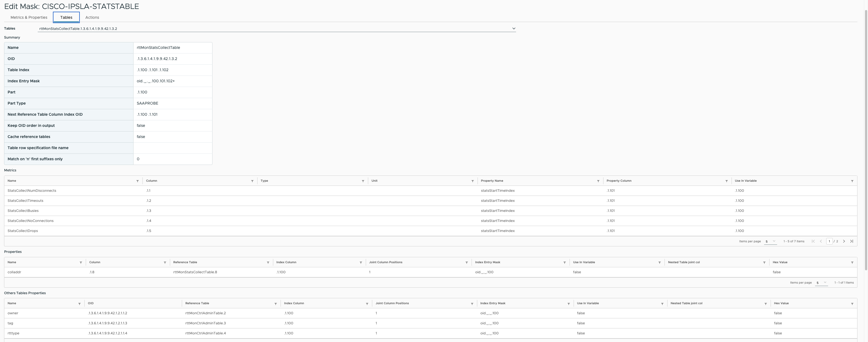Sort by Metrics Property Name header

click(492, 181)
